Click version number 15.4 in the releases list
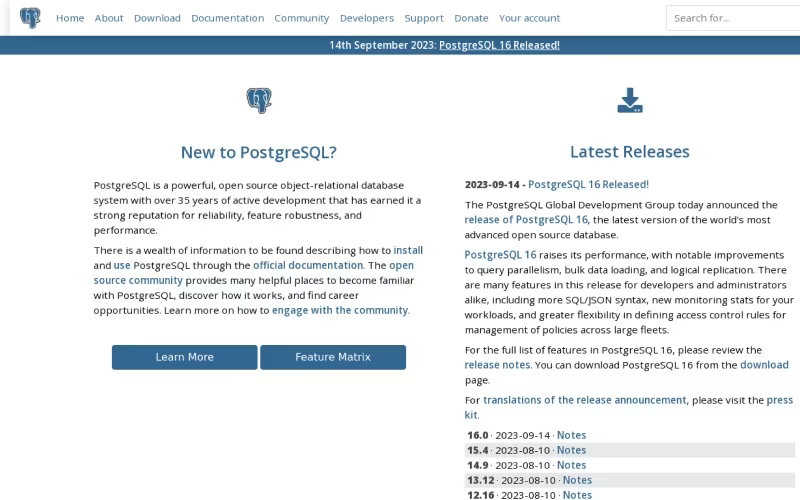Screen dimensions: 800x500 (x=478, y=450)
